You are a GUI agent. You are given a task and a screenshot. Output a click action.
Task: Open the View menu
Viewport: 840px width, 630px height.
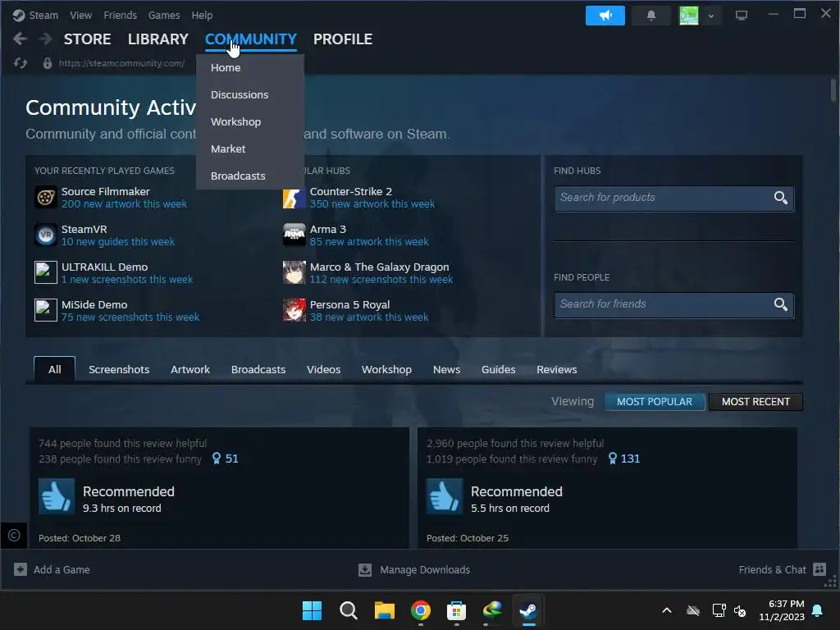(80, 15)
